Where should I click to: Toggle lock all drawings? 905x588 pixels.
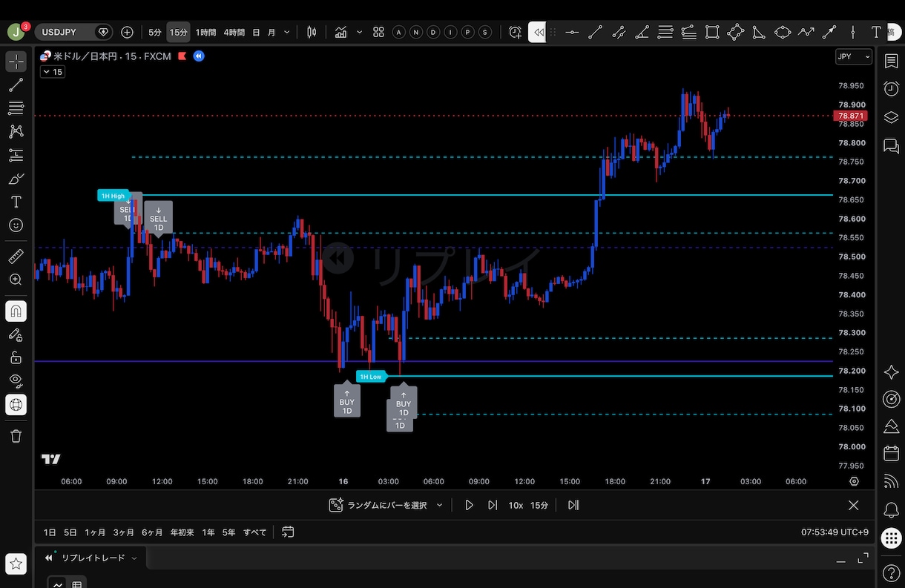(x=16, y=357)
